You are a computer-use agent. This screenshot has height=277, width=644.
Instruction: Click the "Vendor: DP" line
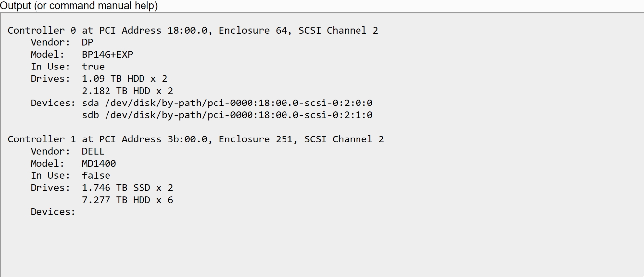pos(62,42)
